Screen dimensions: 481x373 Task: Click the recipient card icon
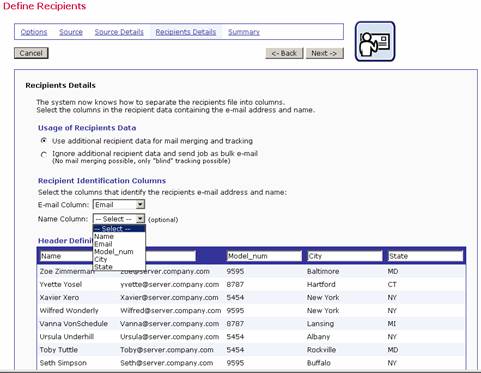pyautogui.click(x=375, y=42)
